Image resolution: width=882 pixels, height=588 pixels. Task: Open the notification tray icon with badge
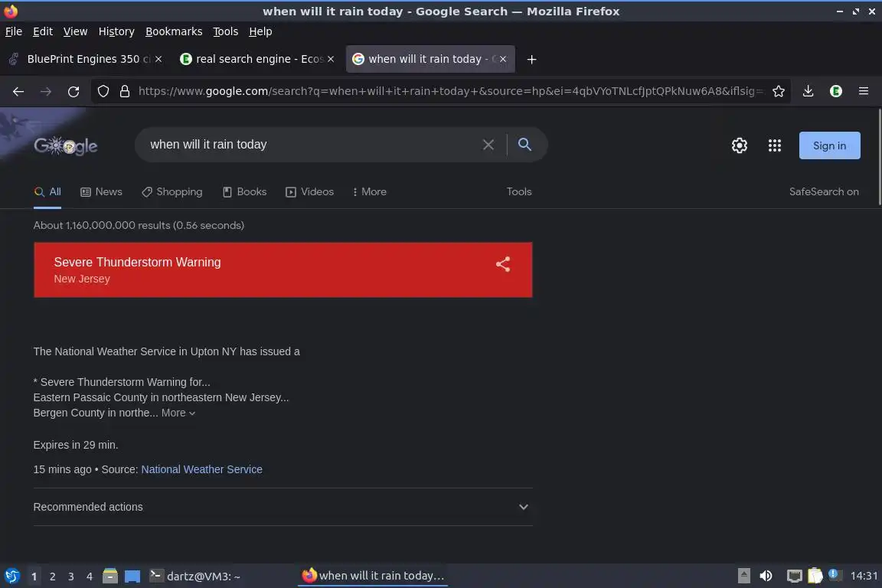835,575
